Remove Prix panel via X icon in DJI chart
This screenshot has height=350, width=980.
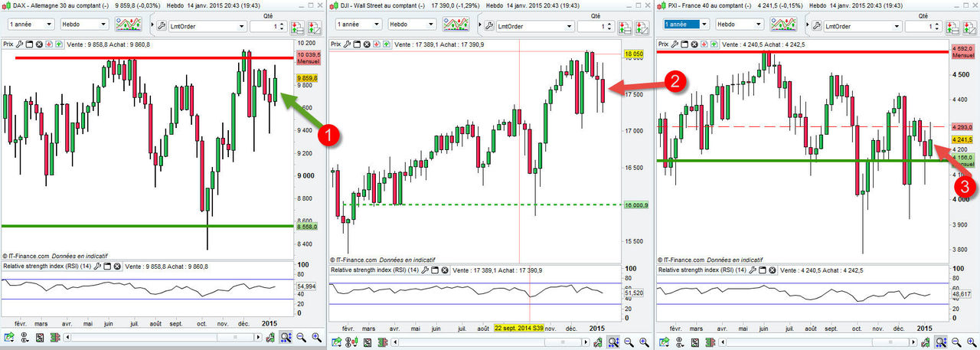[367, 44]
